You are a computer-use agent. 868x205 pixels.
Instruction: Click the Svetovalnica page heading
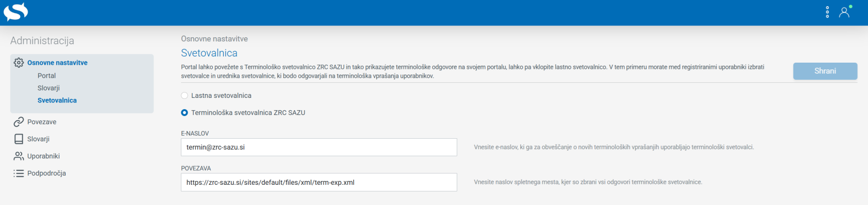pos(209,53)
